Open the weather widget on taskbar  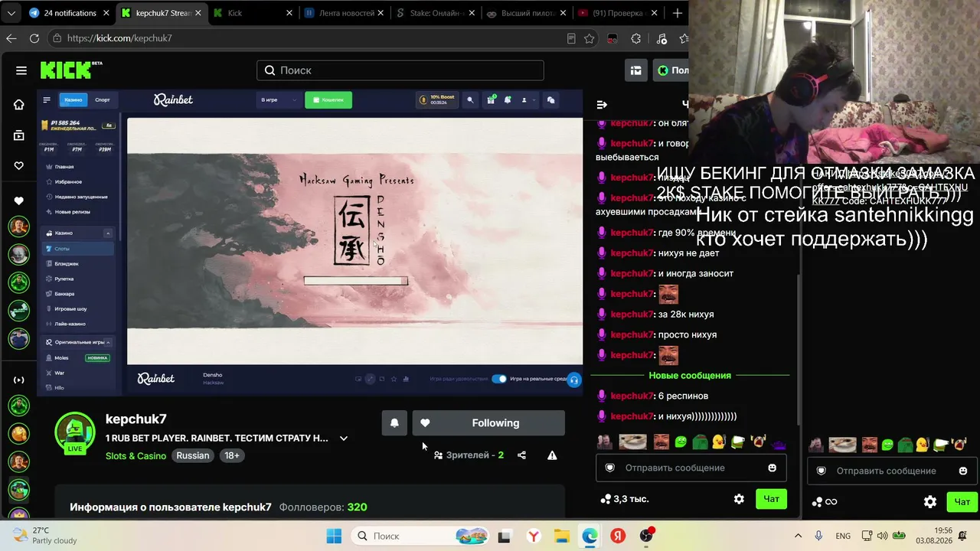(x=45, y=536)
